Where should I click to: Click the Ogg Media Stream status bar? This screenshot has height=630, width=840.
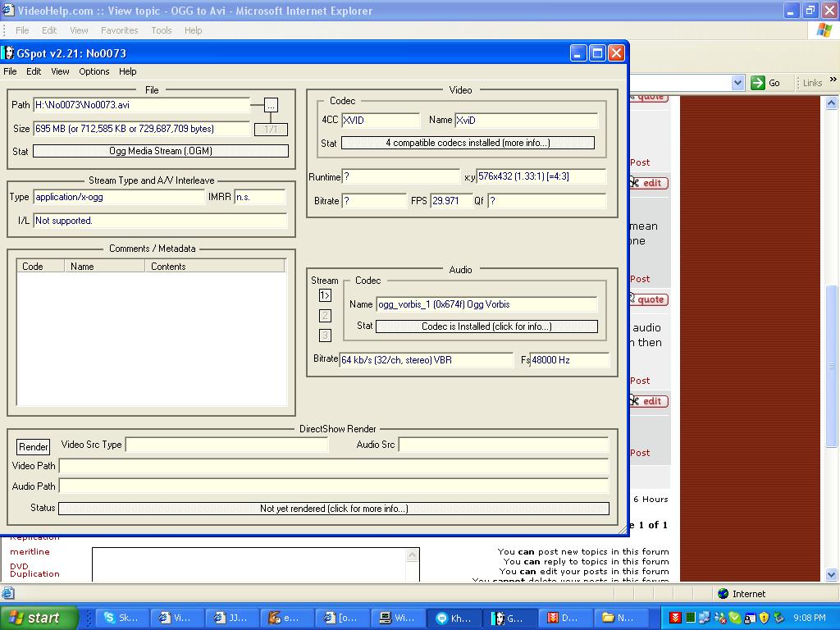161,151
